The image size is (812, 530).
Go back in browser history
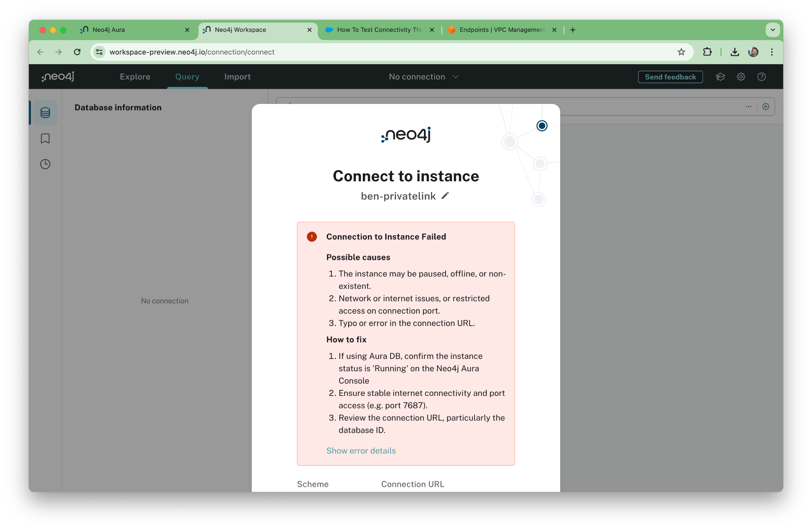pyautogui.click(x=40, y=52)
